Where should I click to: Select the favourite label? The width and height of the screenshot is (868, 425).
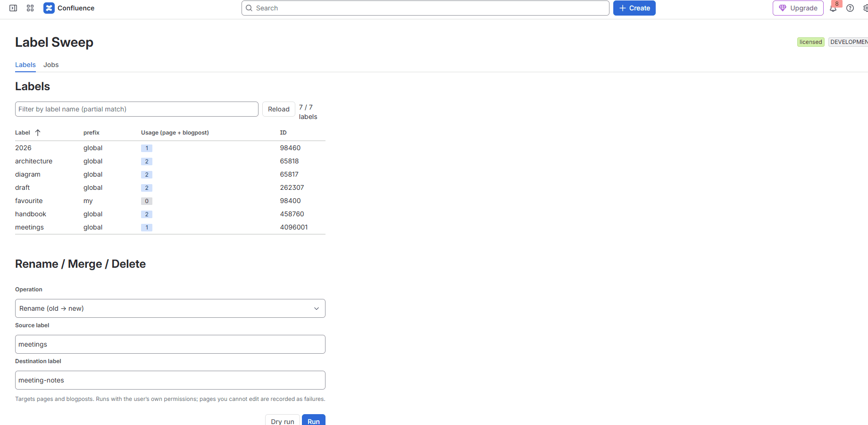coord(29,201)
